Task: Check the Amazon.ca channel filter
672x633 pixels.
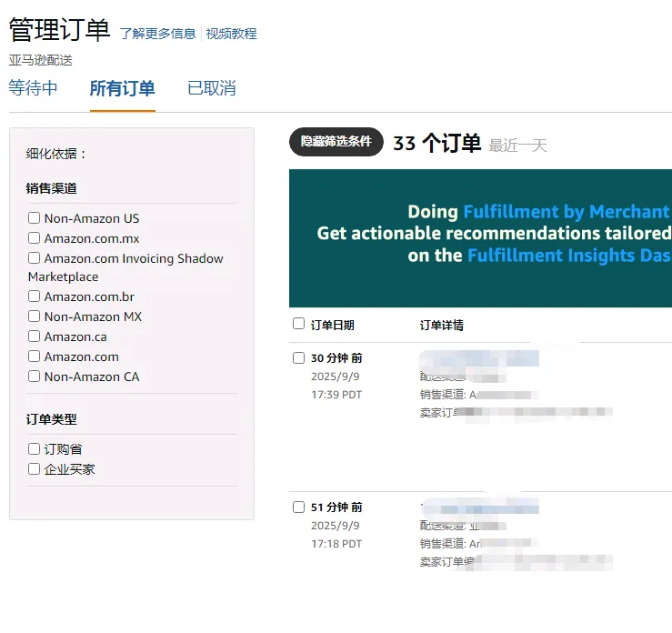Action: (x=35, y=337)
